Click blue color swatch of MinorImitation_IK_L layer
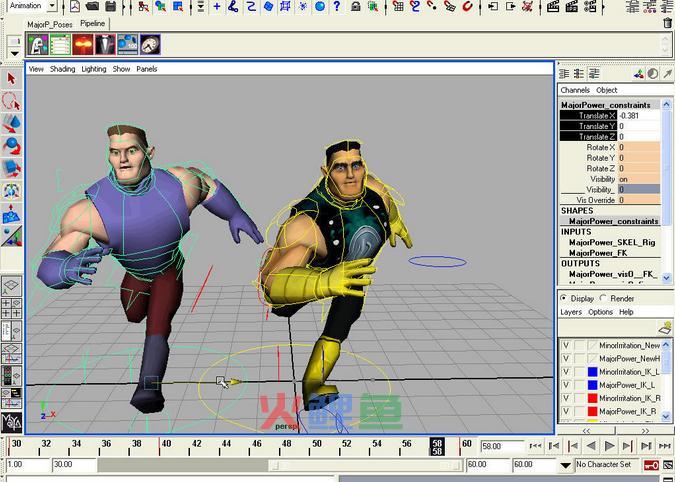Viewport: 675px width, 482px height. click(593, 372)
